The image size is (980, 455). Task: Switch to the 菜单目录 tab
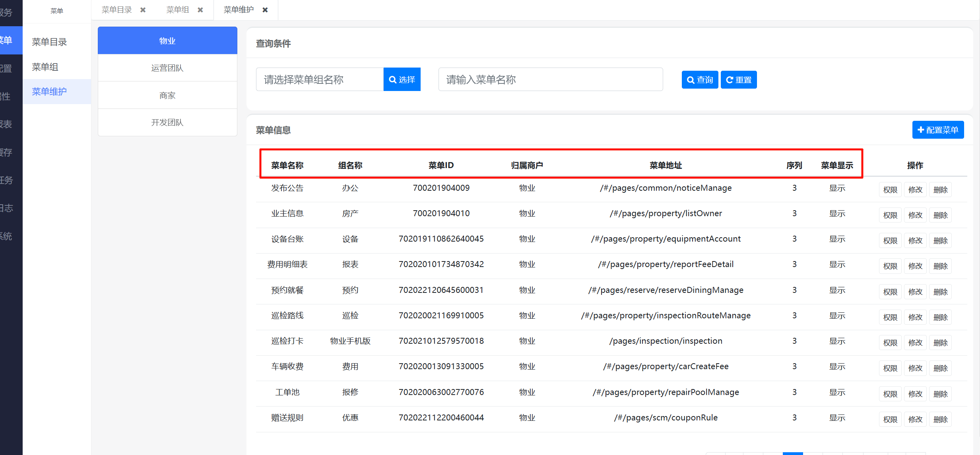(x=116, y=10)
